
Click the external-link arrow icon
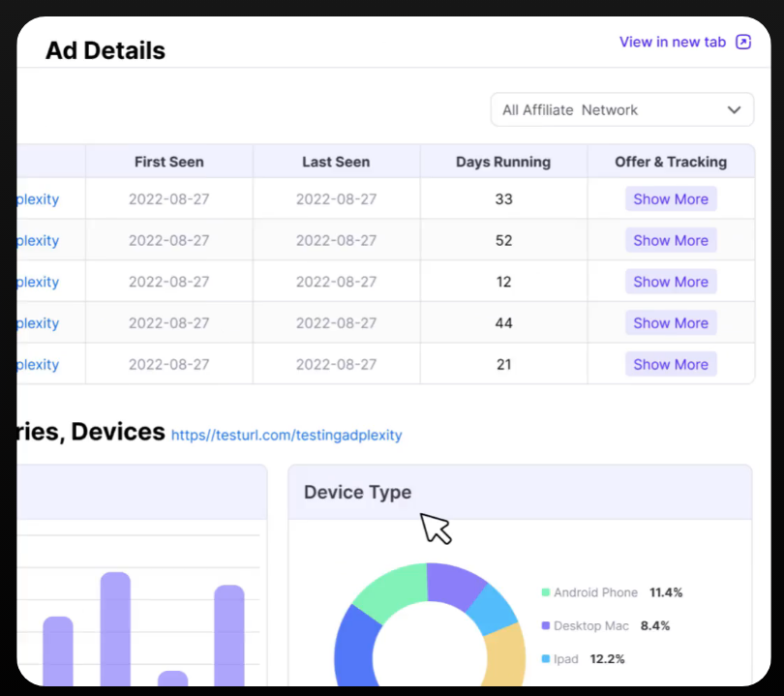click(743, 42)
